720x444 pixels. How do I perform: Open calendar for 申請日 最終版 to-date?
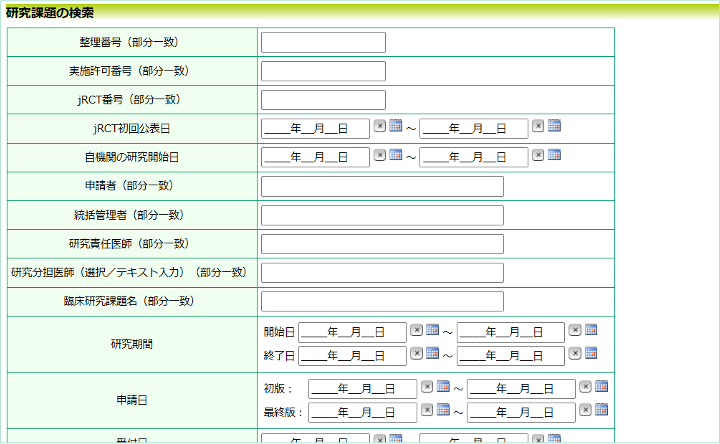[601, 409]
